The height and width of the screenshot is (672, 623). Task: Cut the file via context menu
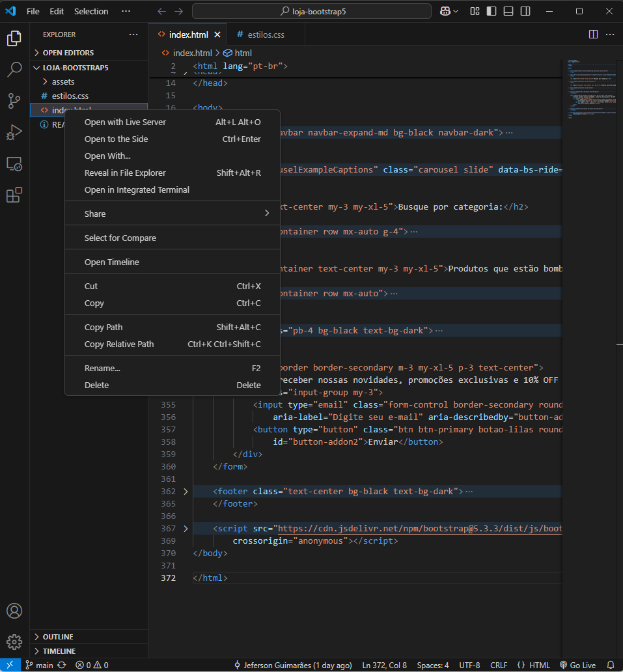click(x=173, y=287)
